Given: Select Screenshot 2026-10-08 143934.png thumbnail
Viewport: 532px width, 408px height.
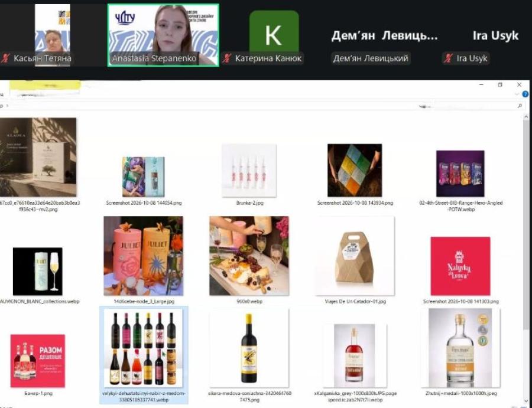Looking at the screenshot, I should 355,171.
